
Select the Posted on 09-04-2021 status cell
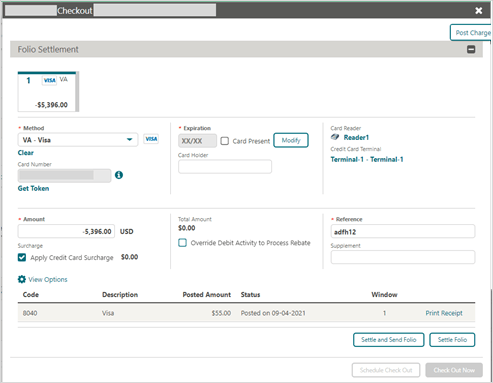coord(273,313)
